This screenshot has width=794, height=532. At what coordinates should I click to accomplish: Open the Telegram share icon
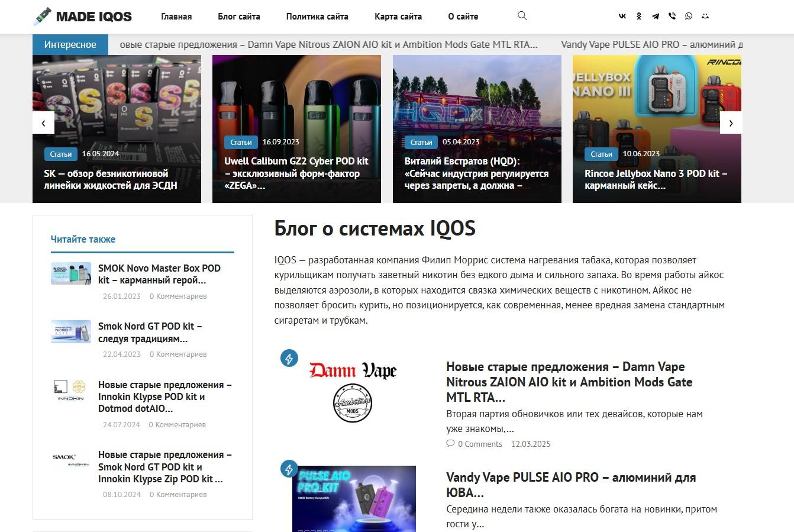coord(656,17)
